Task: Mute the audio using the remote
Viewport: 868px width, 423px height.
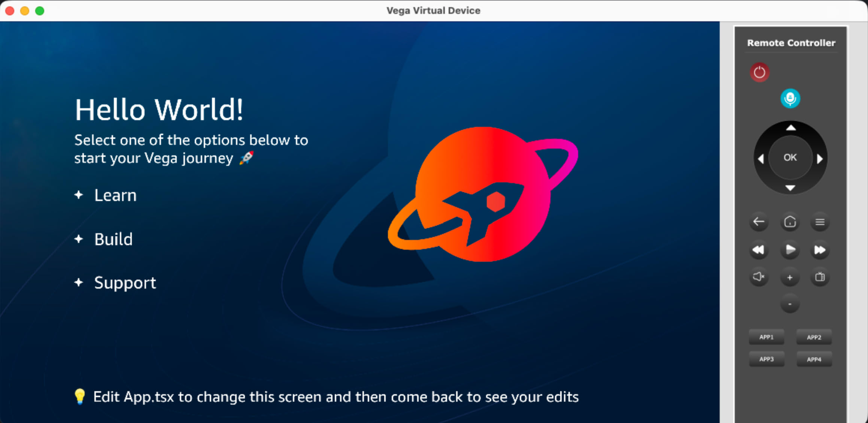Action: pyautogui.click(x=759, y=277)
